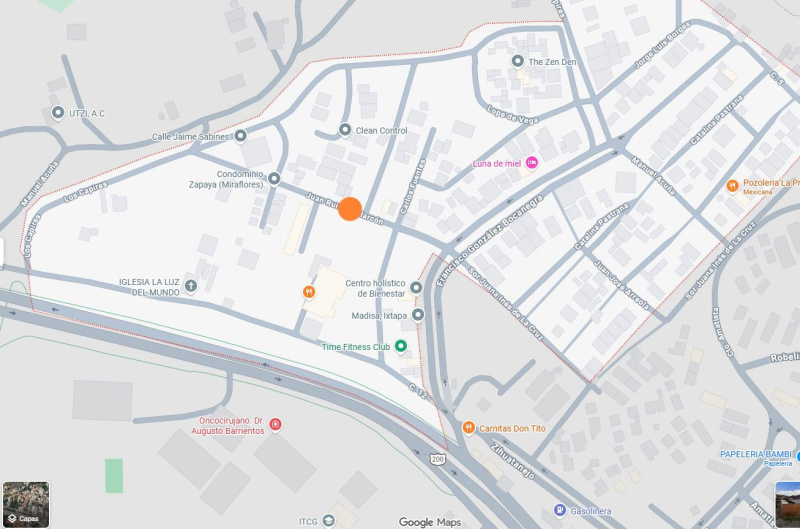Select the Calle Jaime Sabines pin
Image resolution: width=800 pixels, height=529 pixels.
[240, 136]
